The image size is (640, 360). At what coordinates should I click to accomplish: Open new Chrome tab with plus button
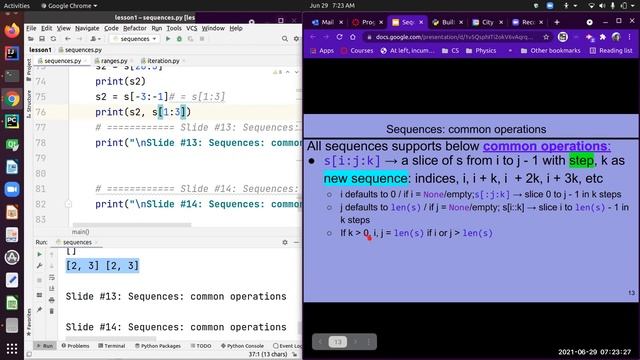557,22
